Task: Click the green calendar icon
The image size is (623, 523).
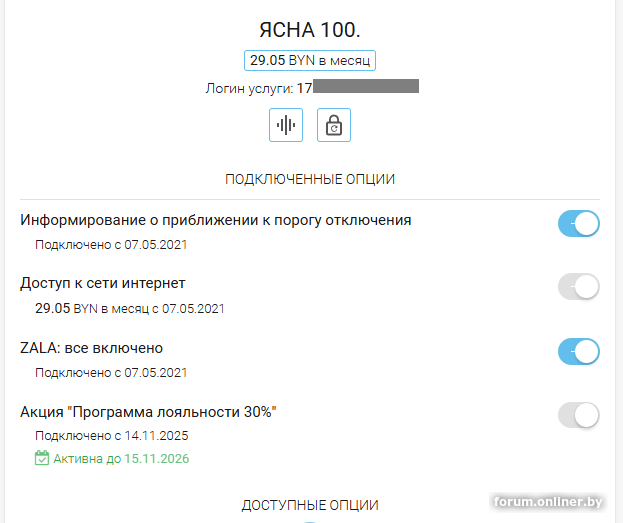Action: tap(42, 459)
